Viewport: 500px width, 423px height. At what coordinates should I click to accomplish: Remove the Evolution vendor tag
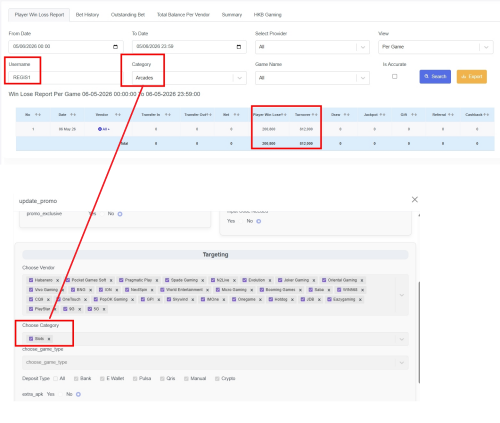pos(270,280)
